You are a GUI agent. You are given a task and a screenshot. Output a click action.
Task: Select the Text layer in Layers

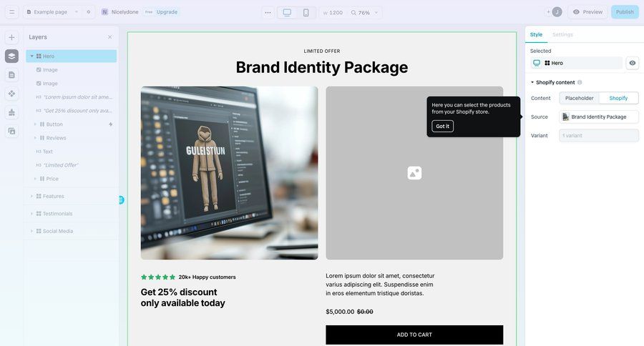pos(71,152)
